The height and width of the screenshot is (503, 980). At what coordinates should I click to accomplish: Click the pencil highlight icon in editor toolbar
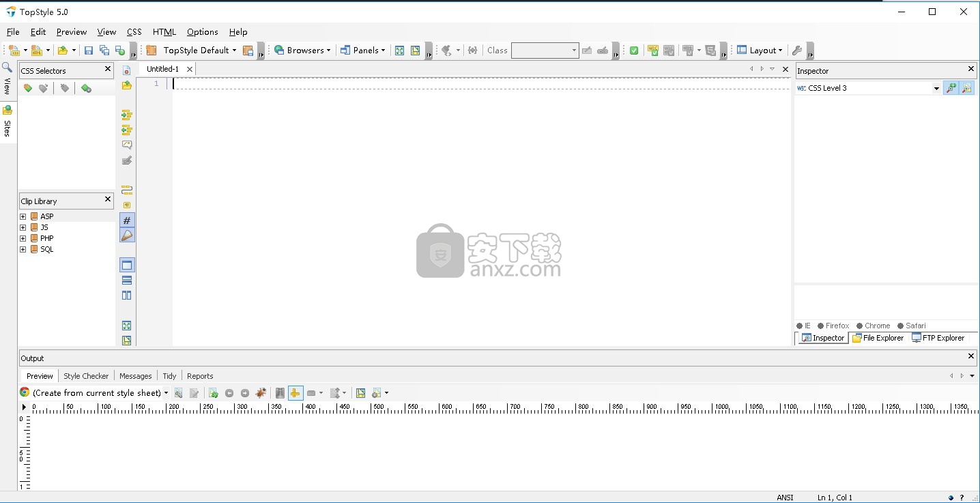[x=127, y=235]
